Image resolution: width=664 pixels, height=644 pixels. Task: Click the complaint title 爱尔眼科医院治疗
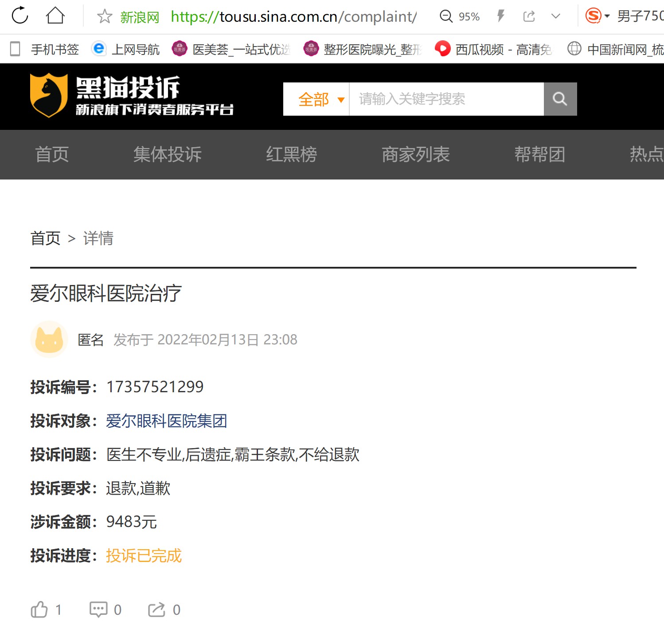coord(106,293)
